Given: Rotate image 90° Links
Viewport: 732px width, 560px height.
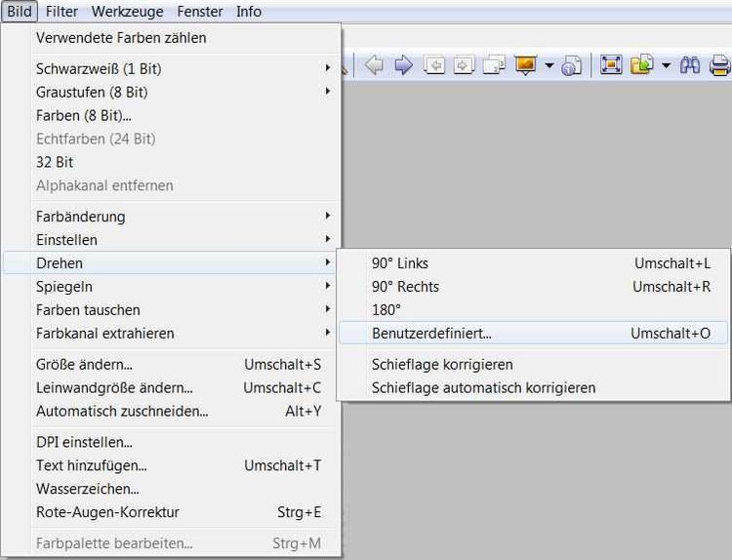Looking at the screenshot, I should click(x=533, y=263).
